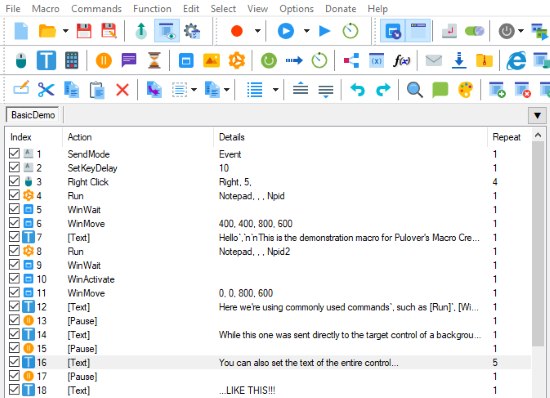Open the Email envelope icon

tap(434, 60)
